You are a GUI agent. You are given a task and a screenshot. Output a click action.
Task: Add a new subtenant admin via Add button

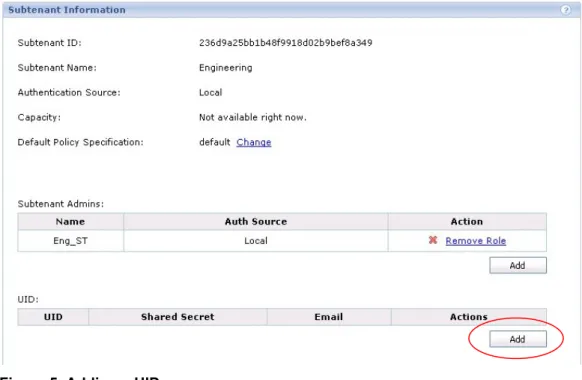coord(518,265)
